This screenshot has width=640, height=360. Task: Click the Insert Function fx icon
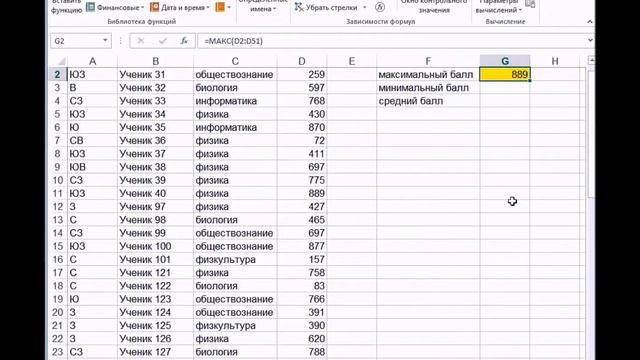[184, 41]
